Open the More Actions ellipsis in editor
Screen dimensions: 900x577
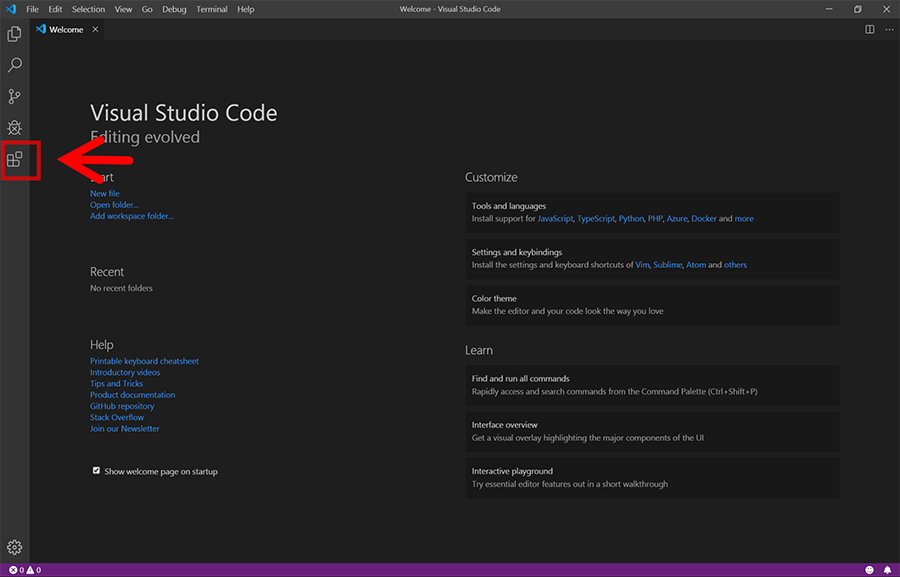pos(889,29)
